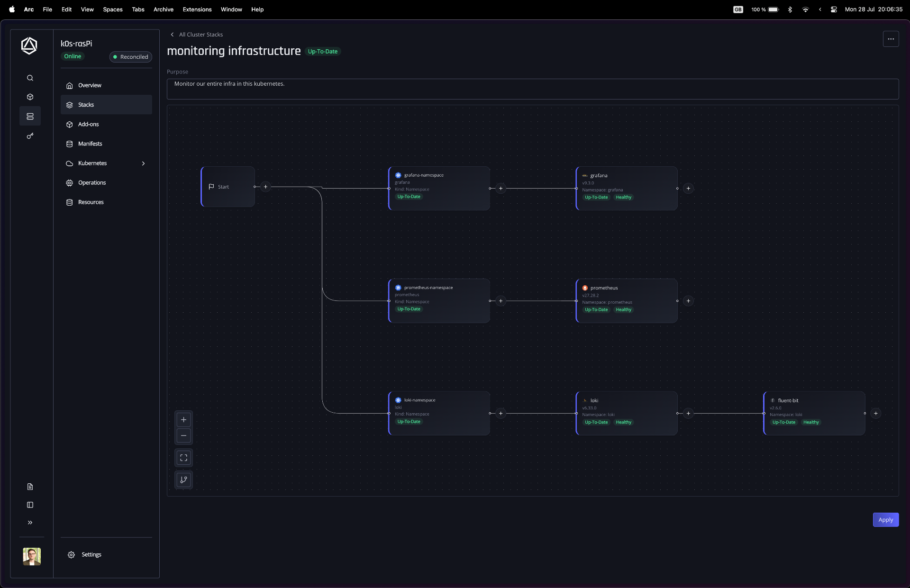Go back to All Cluster Stacks
This screenshot has height=588, width=910.
pyautogui.click(x=197, y=35)
